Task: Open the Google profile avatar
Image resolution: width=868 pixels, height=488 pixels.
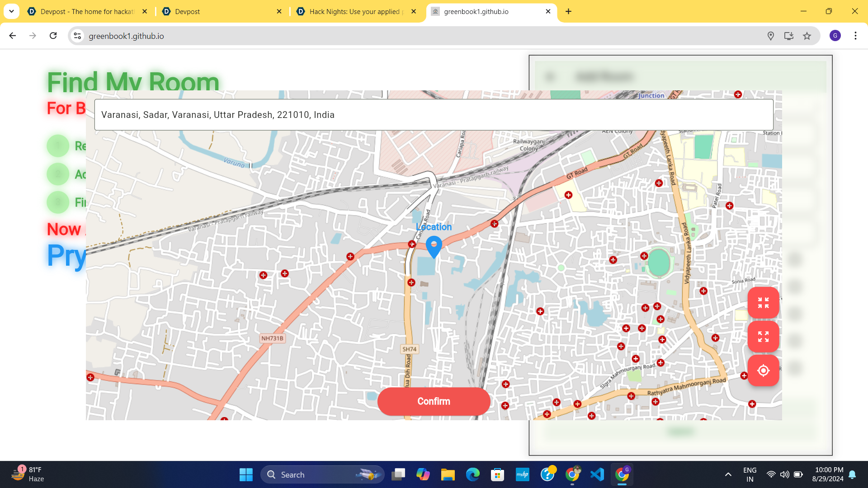Action: [835, 36]
